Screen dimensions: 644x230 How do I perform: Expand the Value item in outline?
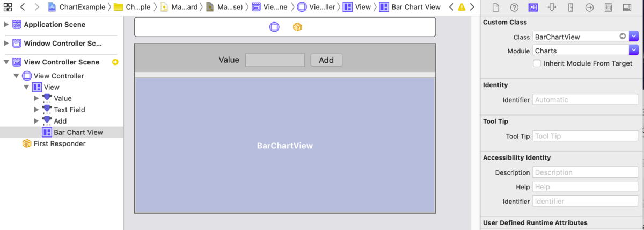pyautogui.click(x=36, y=98)
